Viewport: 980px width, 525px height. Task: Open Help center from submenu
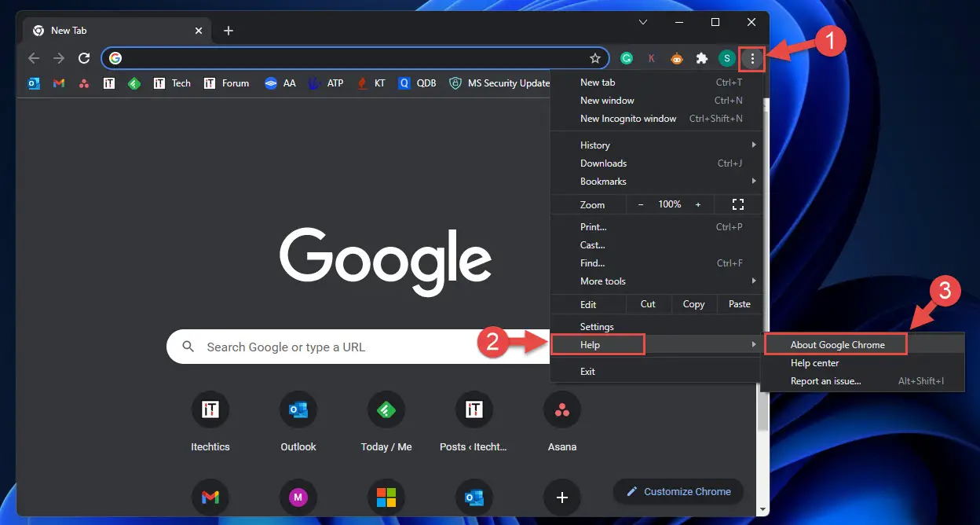tap(862, 363)
